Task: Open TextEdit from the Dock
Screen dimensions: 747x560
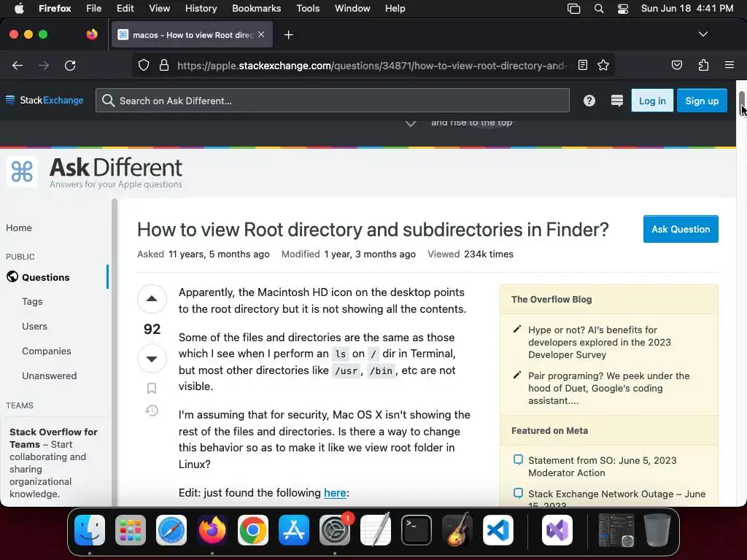Action: click(x=376, y=530)
